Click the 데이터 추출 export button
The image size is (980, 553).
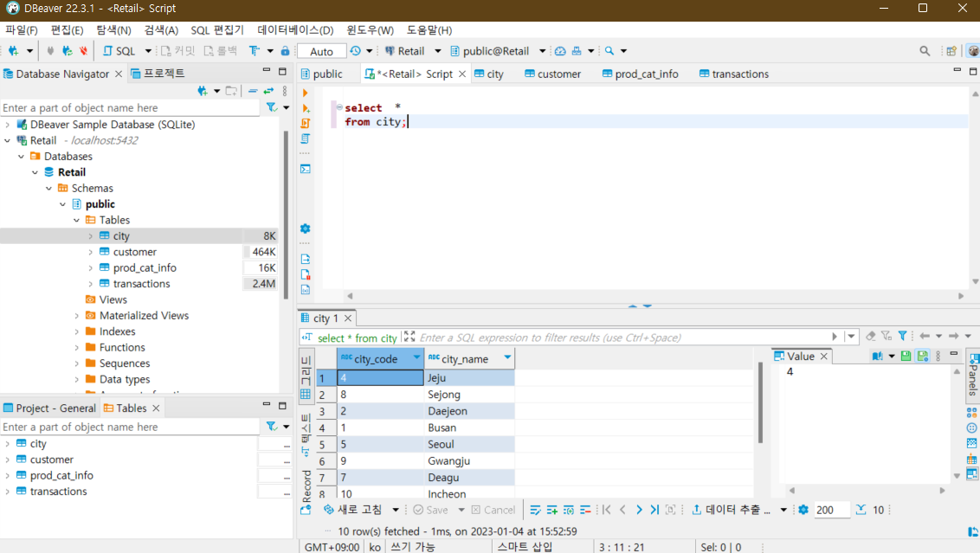click(x=732, y=510)
